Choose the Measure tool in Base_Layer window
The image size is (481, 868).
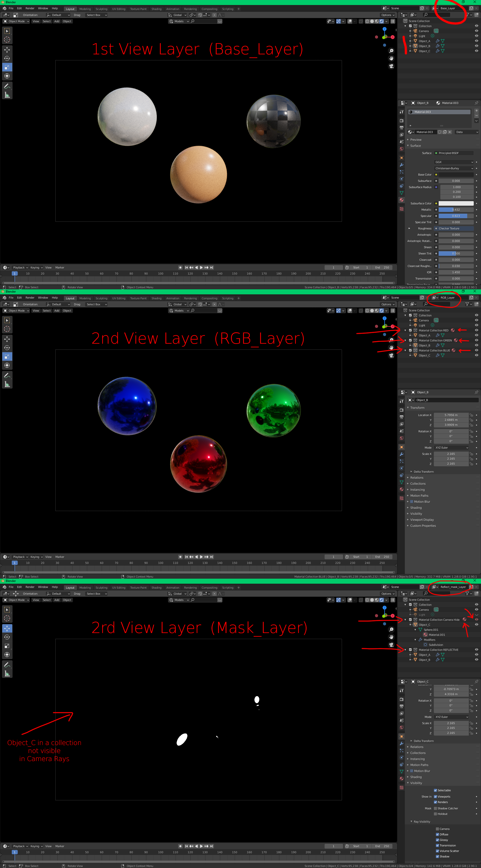coord(7,95)
